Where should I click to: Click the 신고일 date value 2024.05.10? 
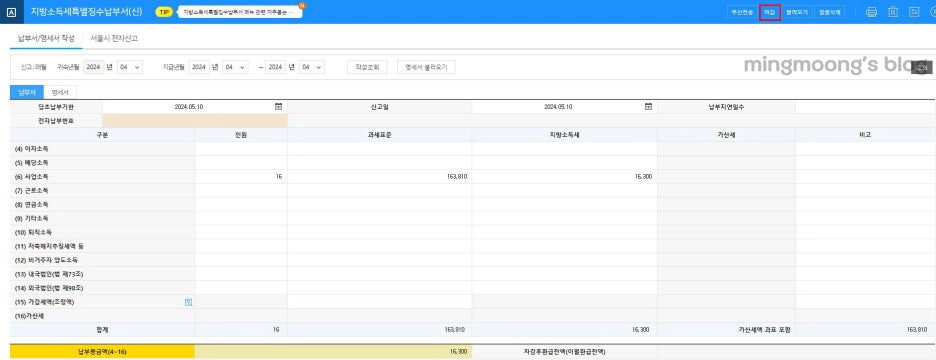click(x=558, y=107)
